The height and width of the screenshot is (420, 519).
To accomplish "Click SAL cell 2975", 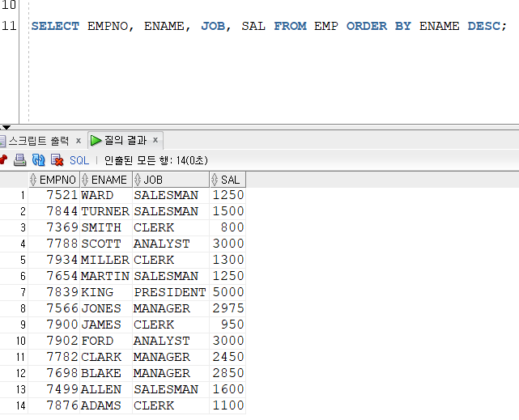I will tap(228, 308).
